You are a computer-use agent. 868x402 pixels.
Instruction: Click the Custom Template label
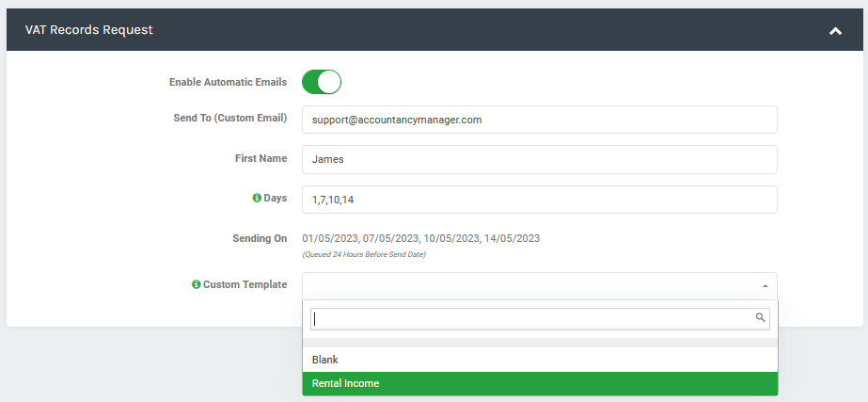click(x=245, y=284)
